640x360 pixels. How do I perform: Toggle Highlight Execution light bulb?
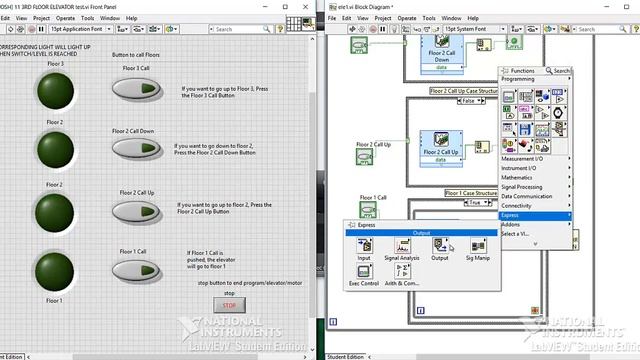pos(394,29)
